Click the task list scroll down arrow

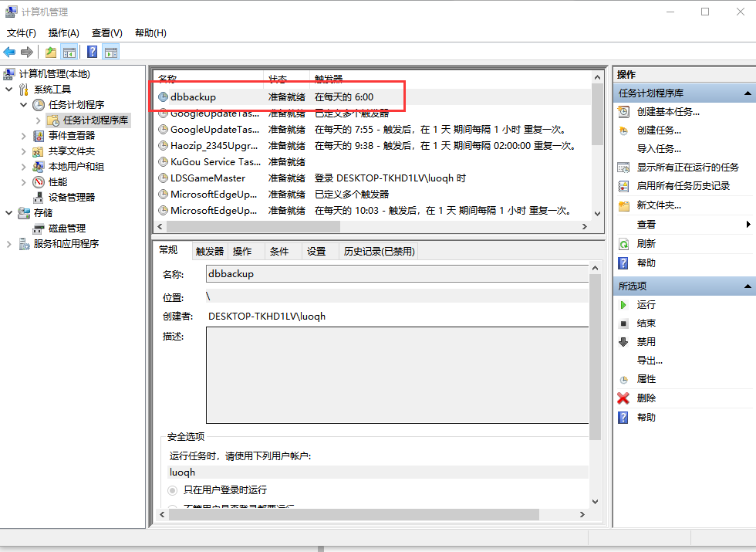[597, 214]
